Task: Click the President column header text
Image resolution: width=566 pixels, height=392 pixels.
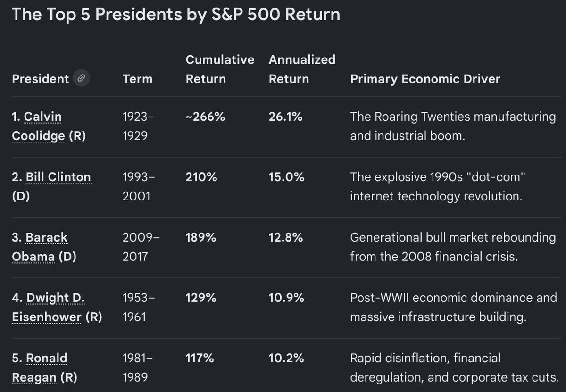Action: tap(41, 79)
